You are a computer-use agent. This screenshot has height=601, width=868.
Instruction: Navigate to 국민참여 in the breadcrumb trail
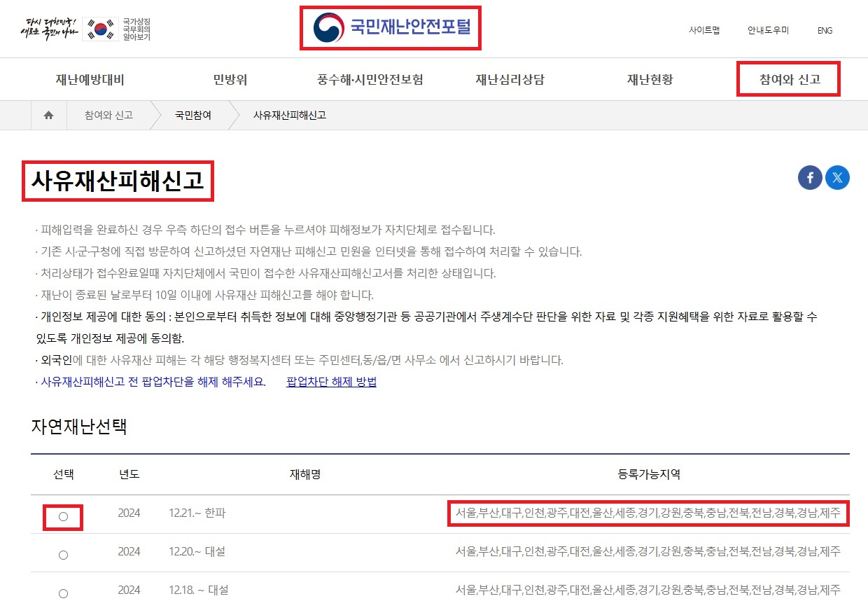[192, 115]
